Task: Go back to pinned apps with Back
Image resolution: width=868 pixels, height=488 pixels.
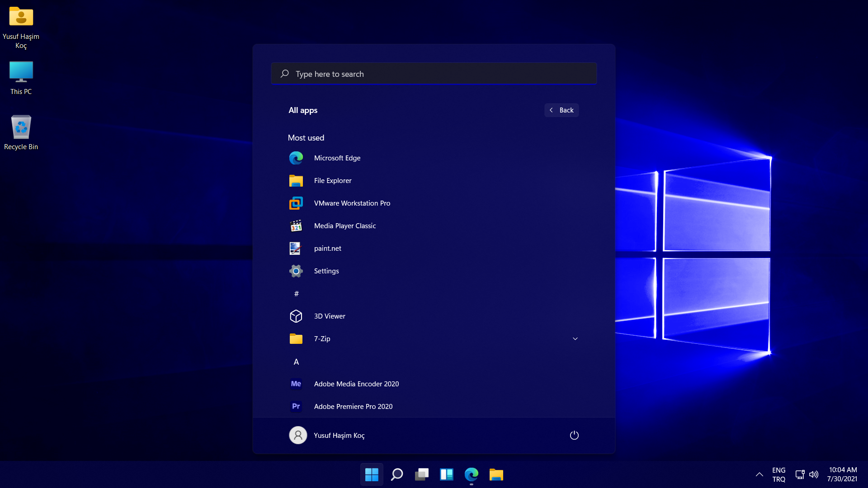Action: pos(561,110)
